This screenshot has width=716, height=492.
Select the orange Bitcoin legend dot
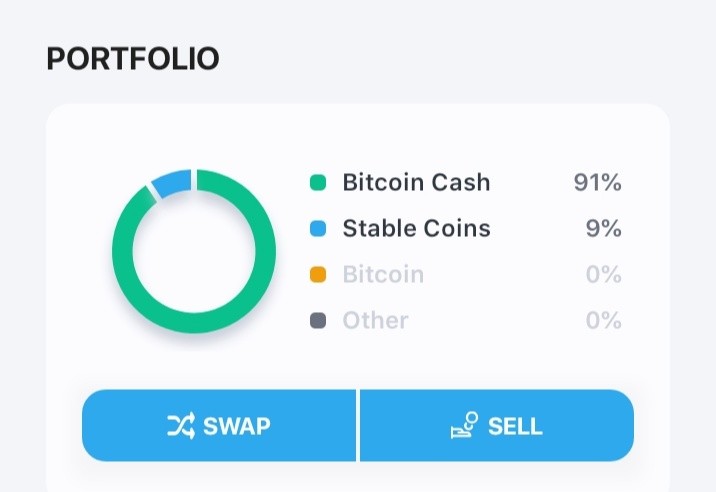[318, 275]
